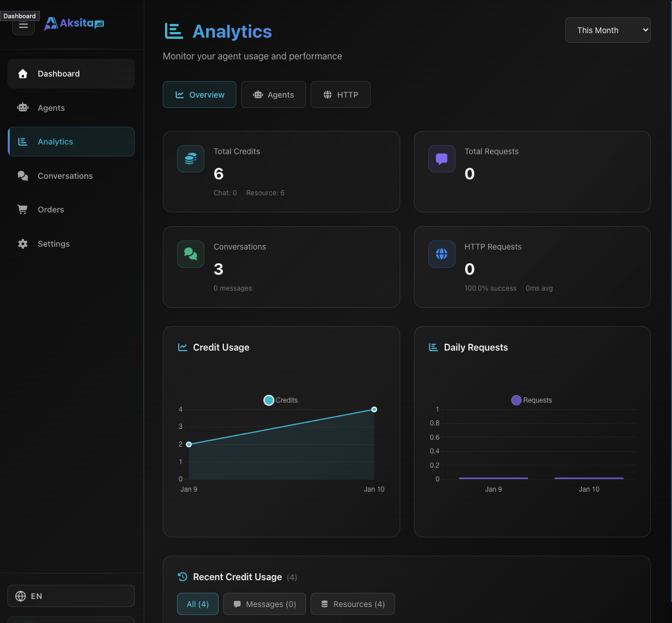Switch to the HTTP tab
The width and height of the screenshot is (672, 623).
(340, 94)
